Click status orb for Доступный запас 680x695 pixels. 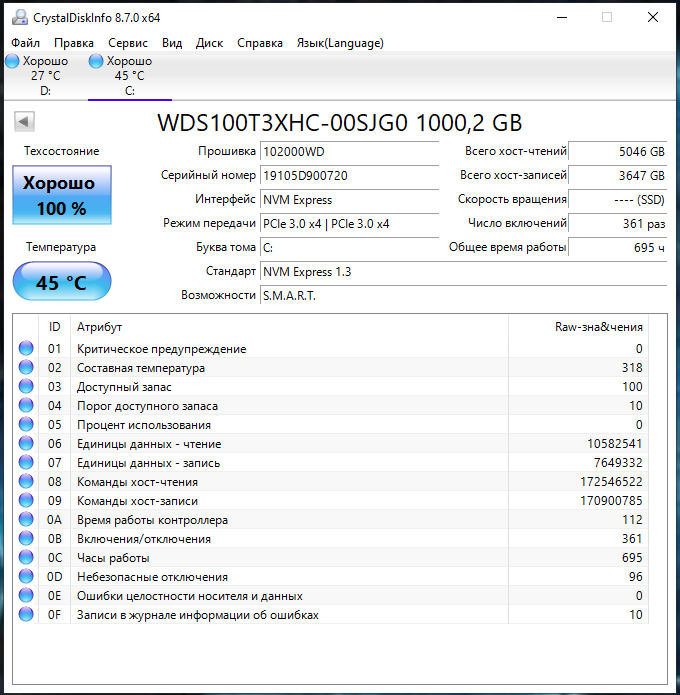[x=26, y=387]
